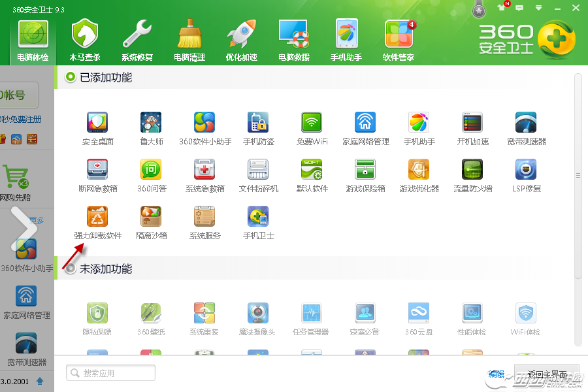Open the 隔离沙箱 sandbox
588x392 pixels.
point(151,216)
